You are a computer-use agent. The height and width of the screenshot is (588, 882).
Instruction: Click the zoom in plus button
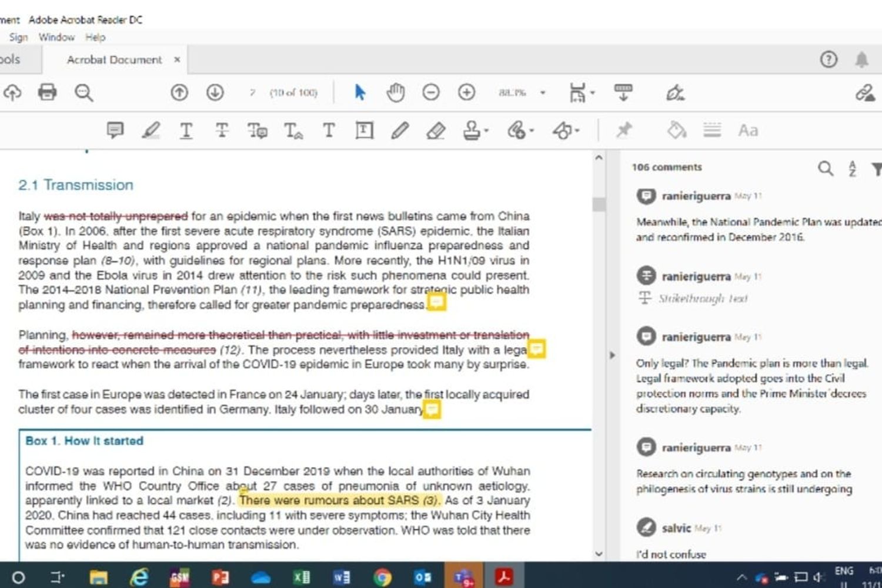click(x=467, y=92)
